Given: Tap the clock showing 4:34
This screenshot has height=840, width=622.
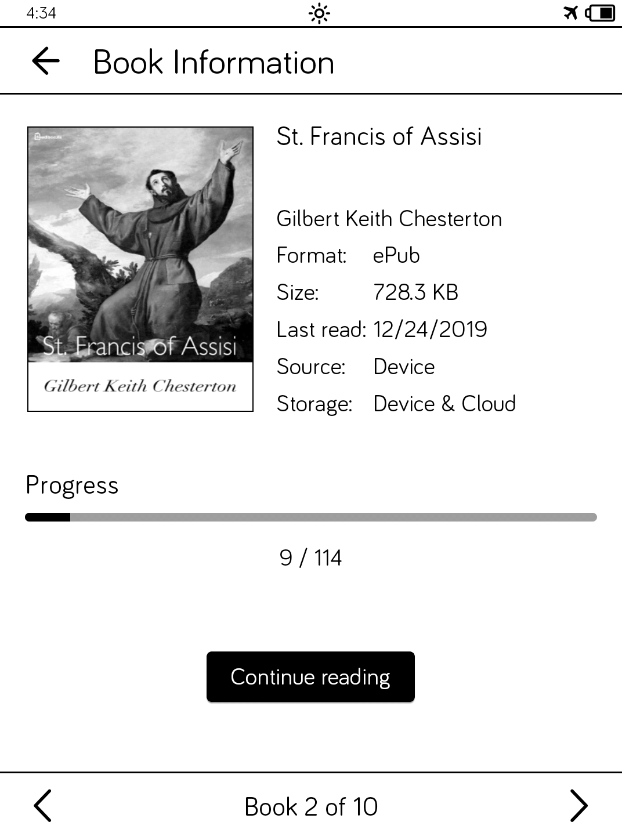Looking at the screenshot, I should (x=41, y=13).
